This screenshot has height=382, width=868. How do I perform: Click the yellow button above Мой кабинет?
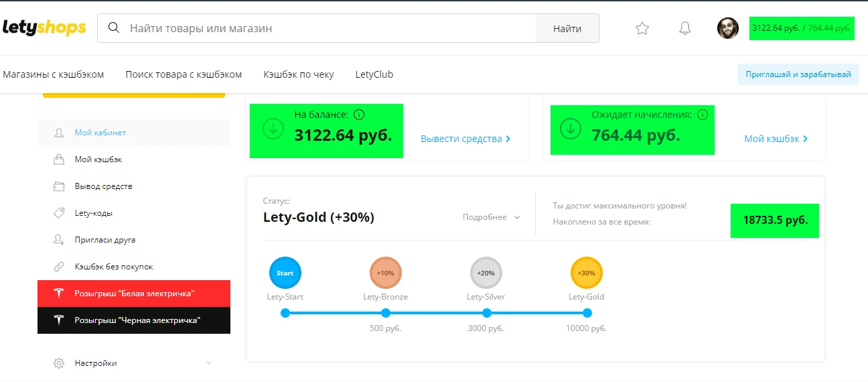point(134,95)
